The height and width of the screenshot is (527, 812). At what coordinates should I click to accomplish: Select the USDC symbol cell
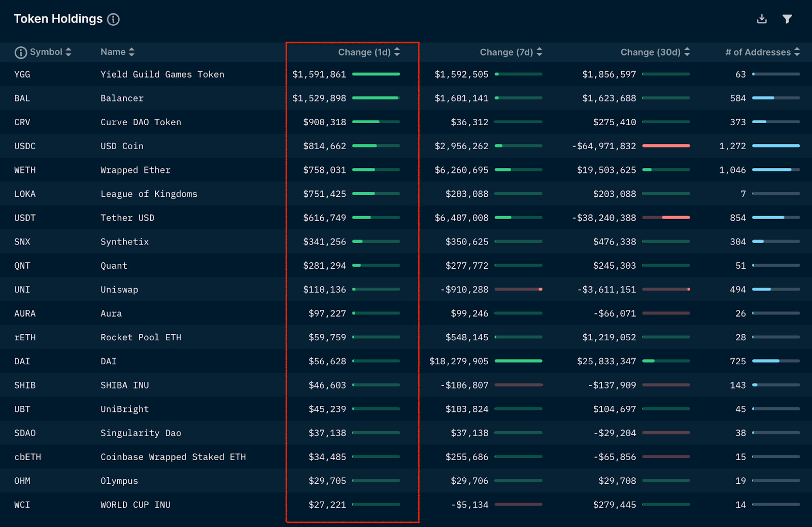tap(25, 146)
